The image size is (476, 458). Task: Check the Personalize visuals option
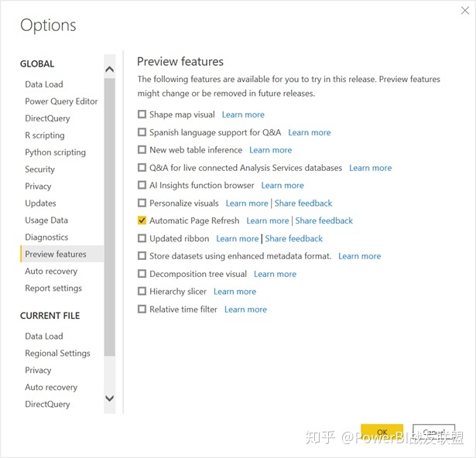click(142, 203)
